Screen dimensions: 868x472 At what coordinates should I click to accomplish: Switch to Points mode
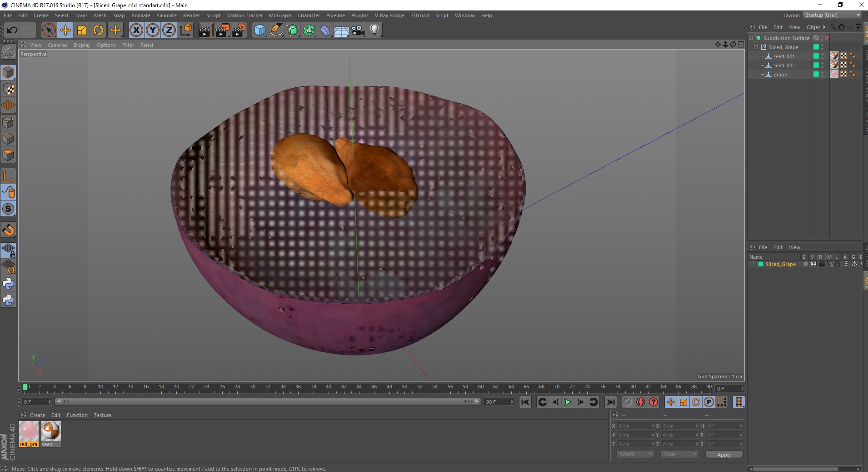click(8, 122)
